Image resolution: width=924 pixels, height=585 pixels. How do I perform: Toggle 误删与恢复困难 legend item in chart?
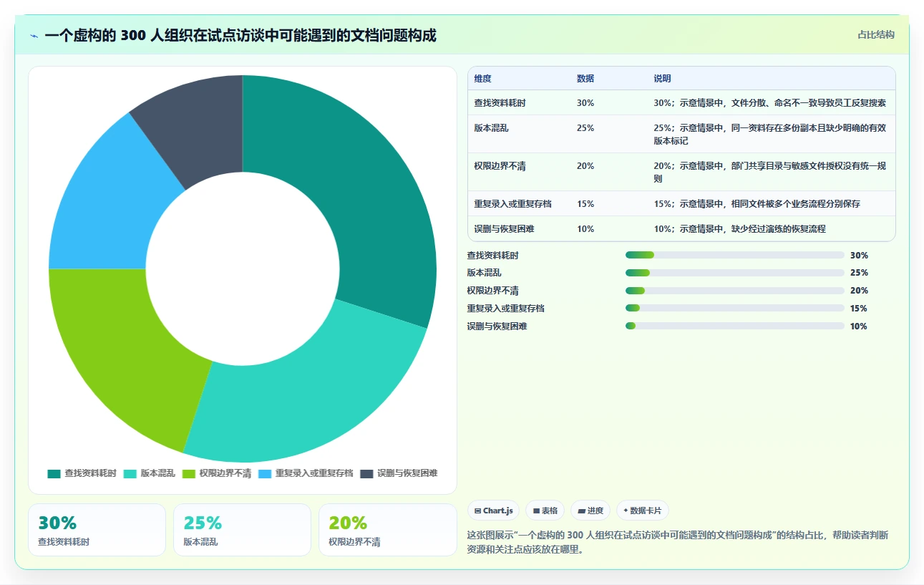pyautogui.click(x=399, y=473)
